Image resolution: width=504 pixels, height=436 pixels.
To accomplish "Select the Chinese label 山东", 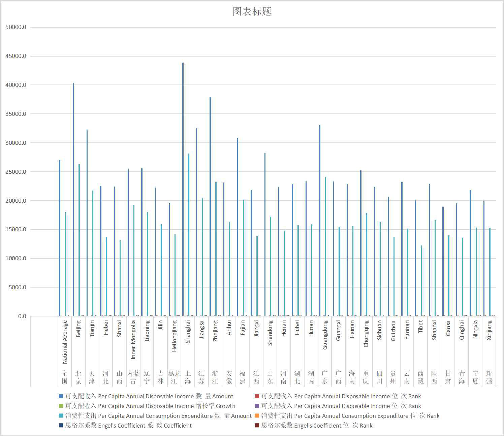I will coord(270,377).
